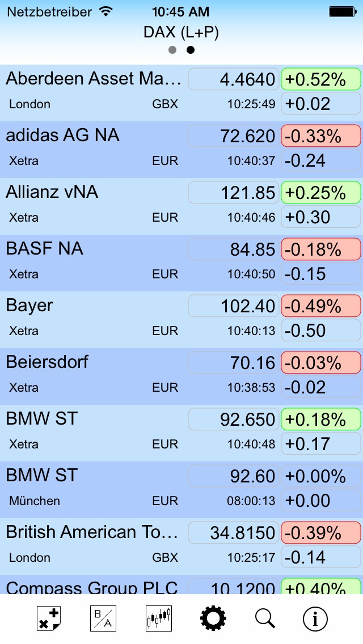Switch to the first page dot
This screenshot has height=644, width=363.
coord(172,50)
